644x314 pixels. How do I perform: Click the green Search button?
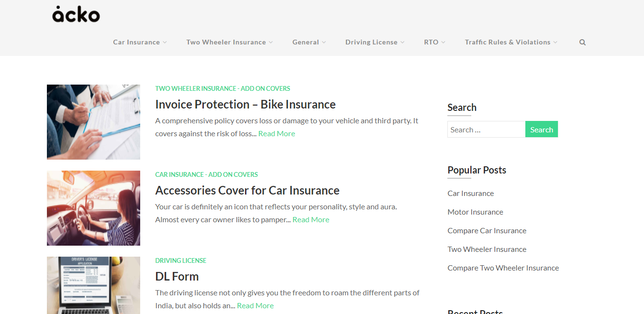541,129
